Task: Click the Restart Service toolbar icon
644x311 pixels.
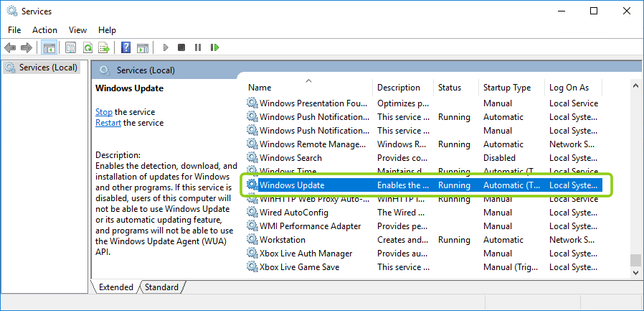Action: [214, 48]
